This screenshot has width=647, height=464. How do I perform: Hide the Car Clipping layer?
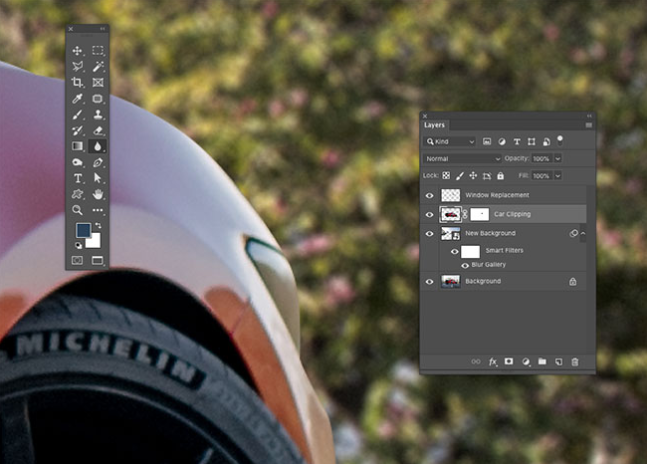[x=430, y=214]
